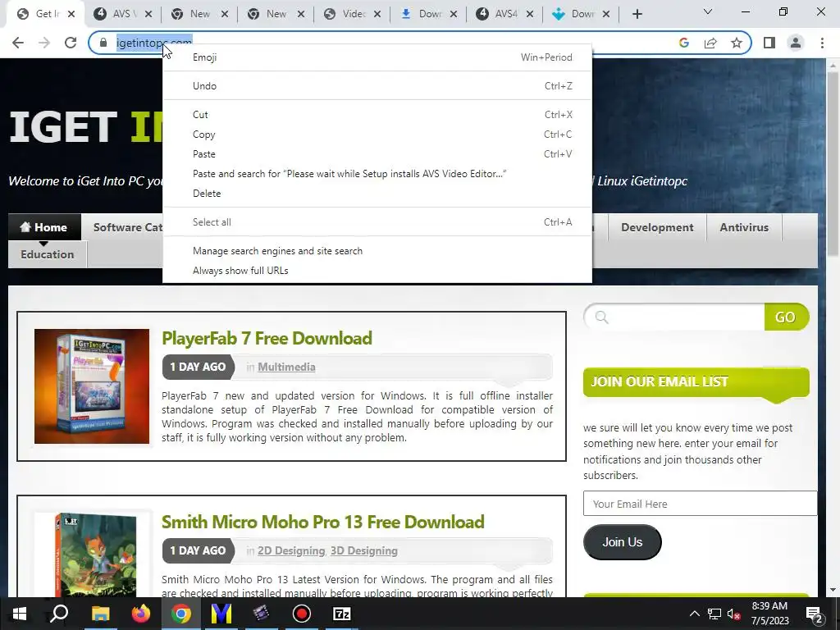Go back using the browser back arrow
The height and width of the screenshot is (630, 840).
click(18, 43)
